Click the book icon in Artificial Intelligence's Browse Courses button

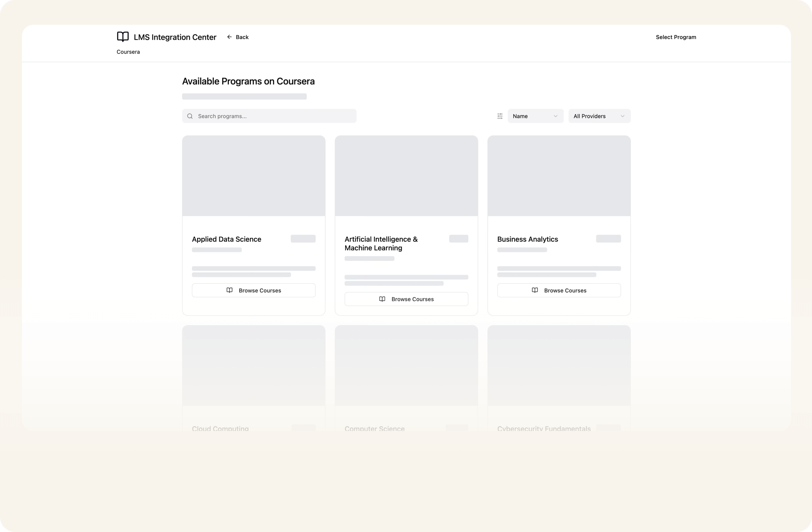(x=382, y=299)
